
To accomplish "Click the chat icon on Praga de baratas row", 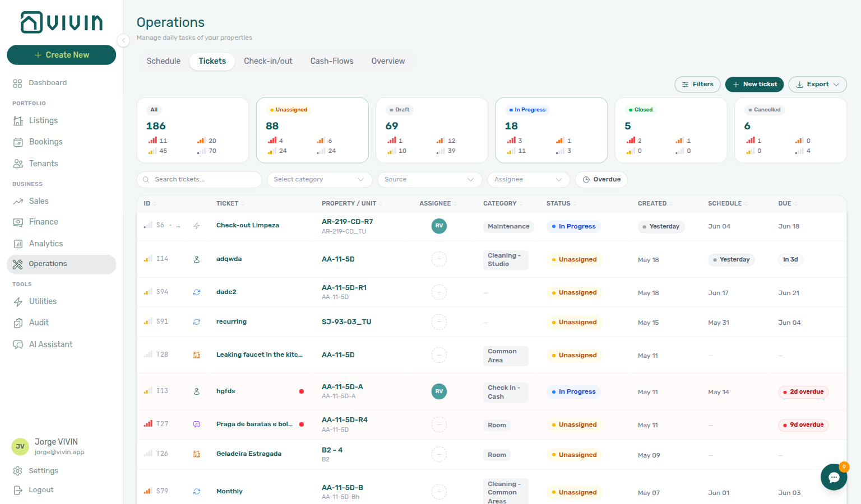I will 197,424.
